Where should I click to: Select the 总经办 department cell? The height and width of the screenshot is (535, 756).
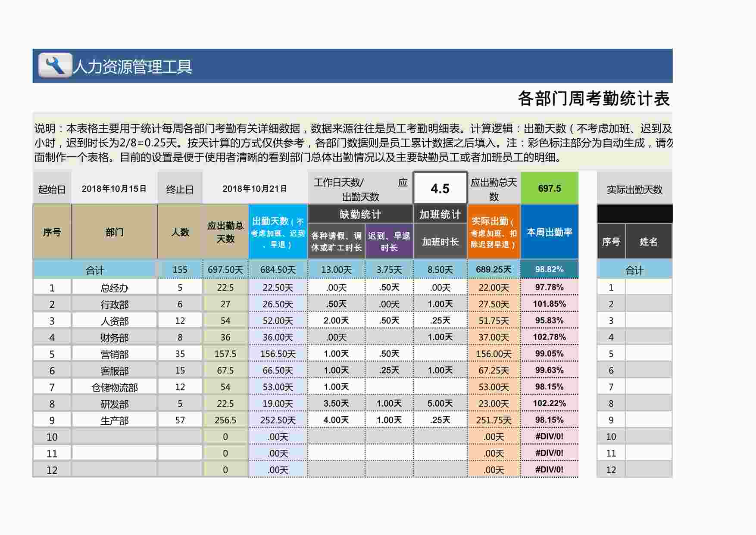114,287
